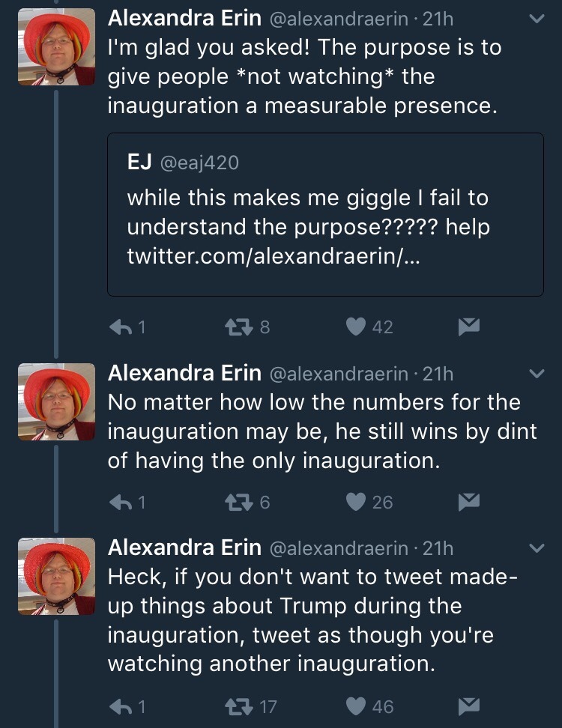This screenshot has width=562, height=728.
Task: Like the "I'm glad you asked" tweet
Action: tap(358, 327)
